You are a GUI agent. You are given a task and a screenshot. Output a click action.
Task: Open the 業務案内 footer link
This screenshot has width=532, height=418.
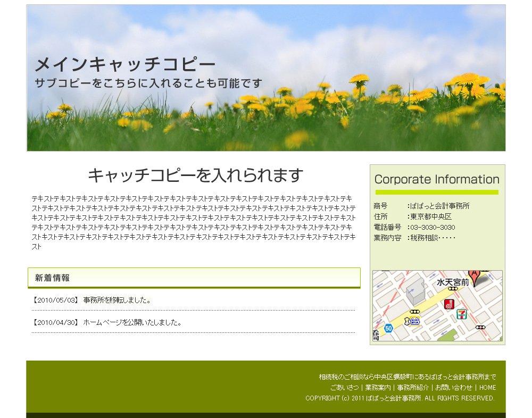[378, 388]
